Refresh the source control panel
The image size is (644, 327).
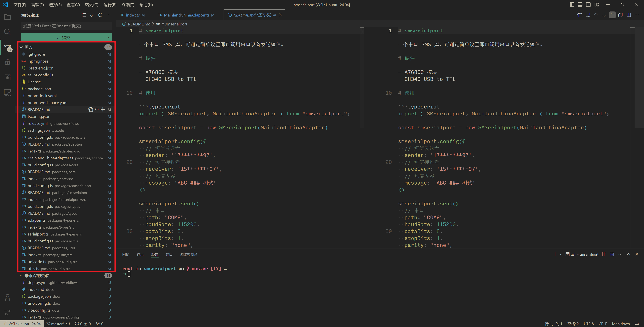click(100, 15)
